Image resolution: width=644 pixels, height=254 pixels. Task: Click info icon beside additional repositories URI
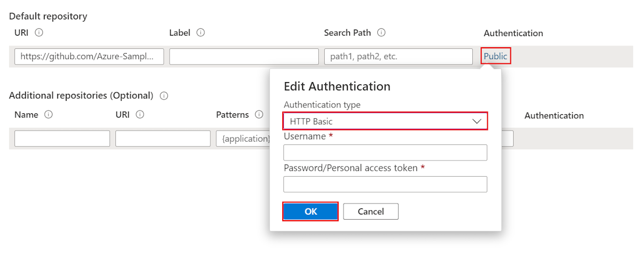pos(140,115)
